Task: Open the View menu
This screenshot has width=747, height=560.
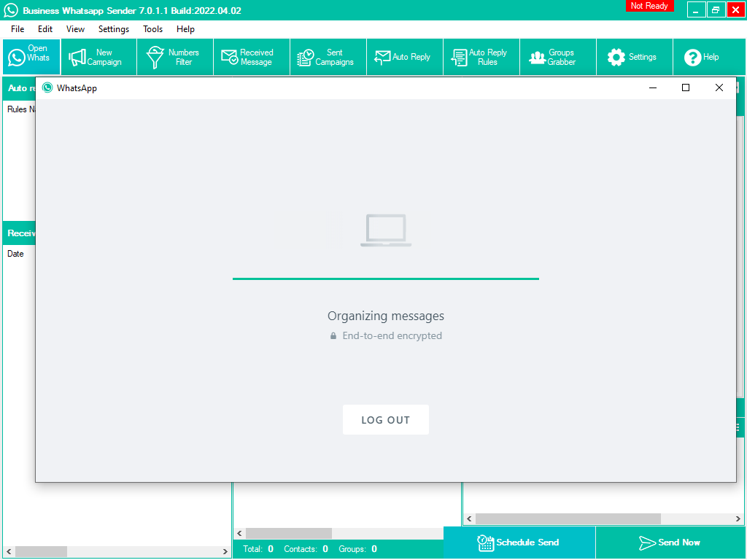Action: pyautogui.click(x=75, y=29)
